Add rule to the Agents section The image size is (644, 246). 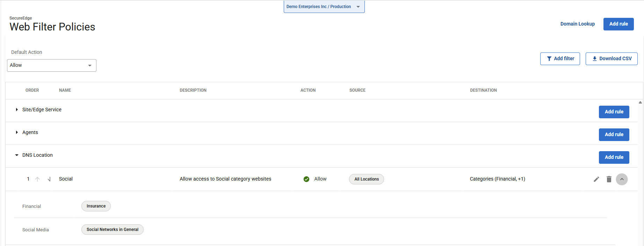614,134
